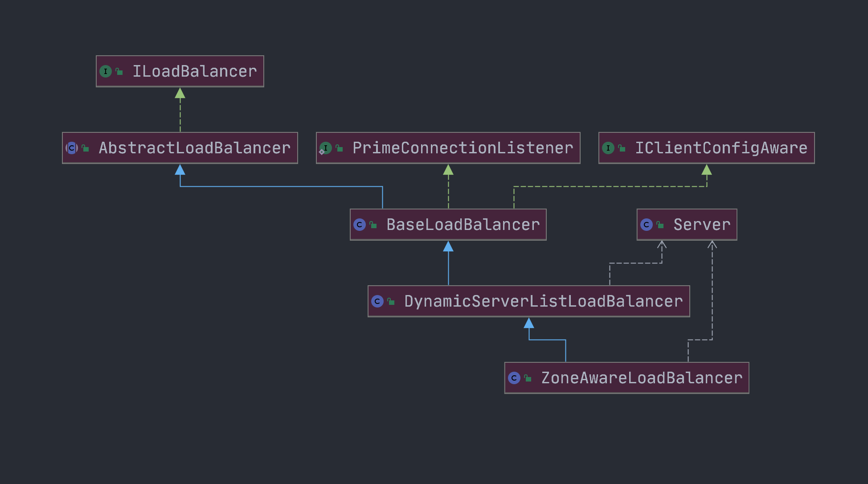Select the IClientConfigAware node label

pos(721,148)
